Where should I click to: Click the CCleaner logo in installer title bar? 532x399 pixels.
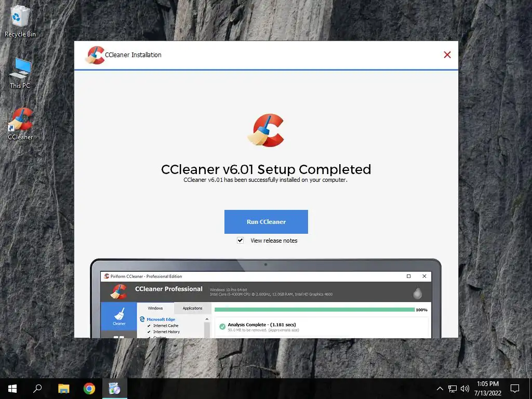point(95,55)
